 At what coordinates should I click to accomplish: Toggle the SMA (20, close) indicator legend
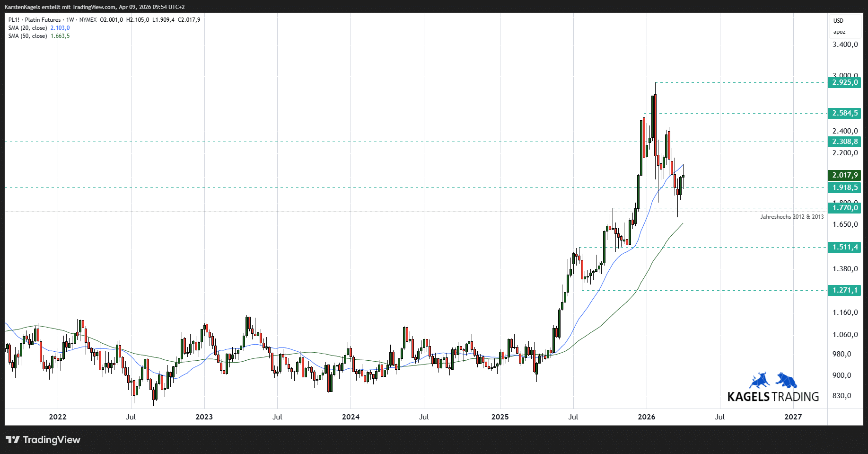[x=27, y=28]
